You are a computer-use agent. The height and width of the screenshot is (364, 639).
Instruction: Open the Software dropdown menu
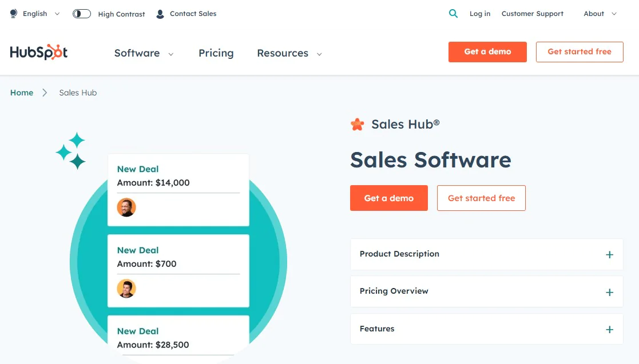(144, 53)
